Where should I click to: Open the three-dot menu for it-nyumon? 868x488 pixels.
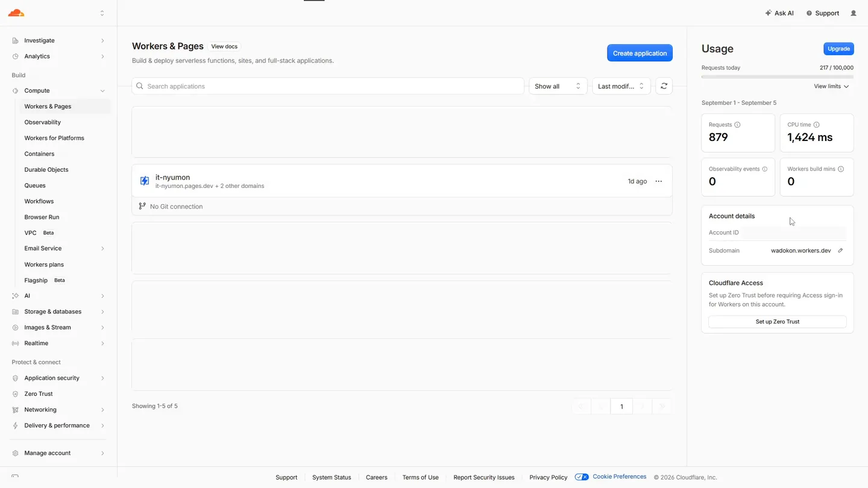(658, 181)
